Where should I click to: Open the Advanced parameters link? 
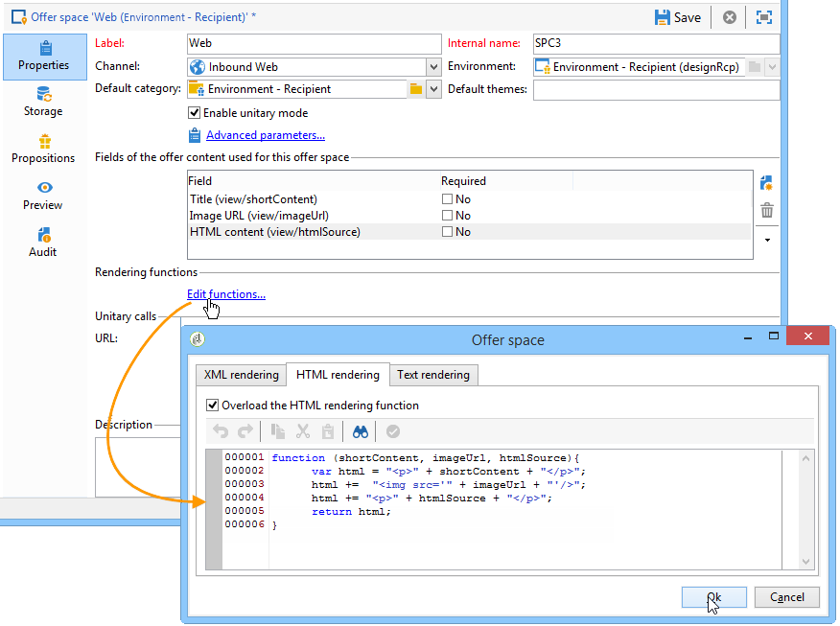click(265, 135)
